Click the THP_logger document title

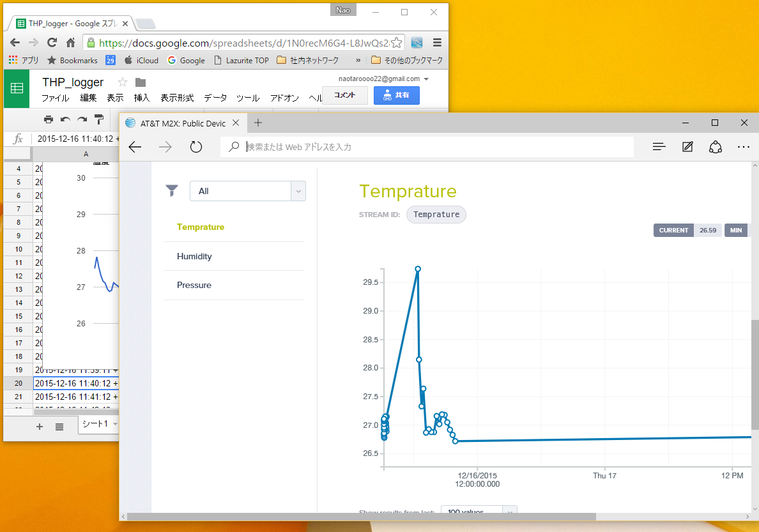pos(73,82)
